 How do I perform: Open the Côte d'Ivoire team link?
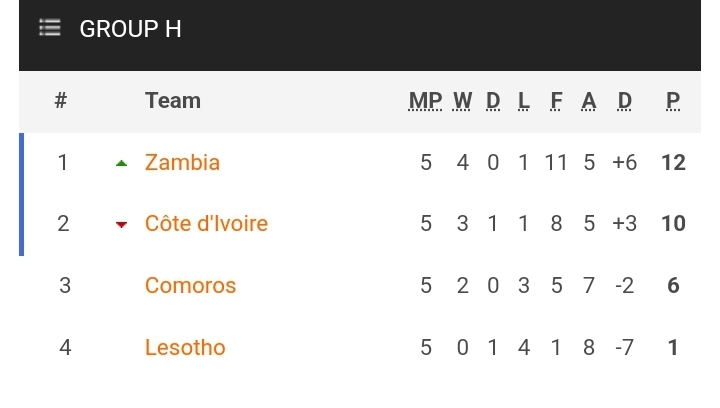pos(206,223)
